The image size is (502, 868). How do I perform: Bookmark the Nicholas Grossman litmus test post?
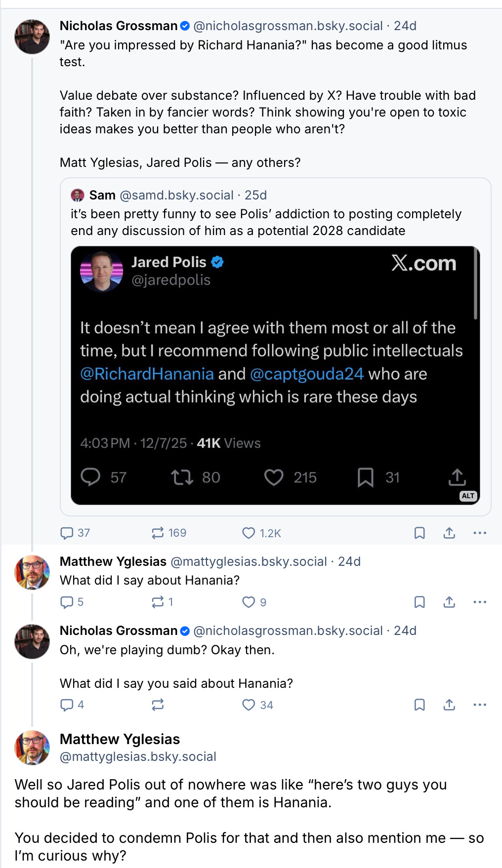click(419, 533)
